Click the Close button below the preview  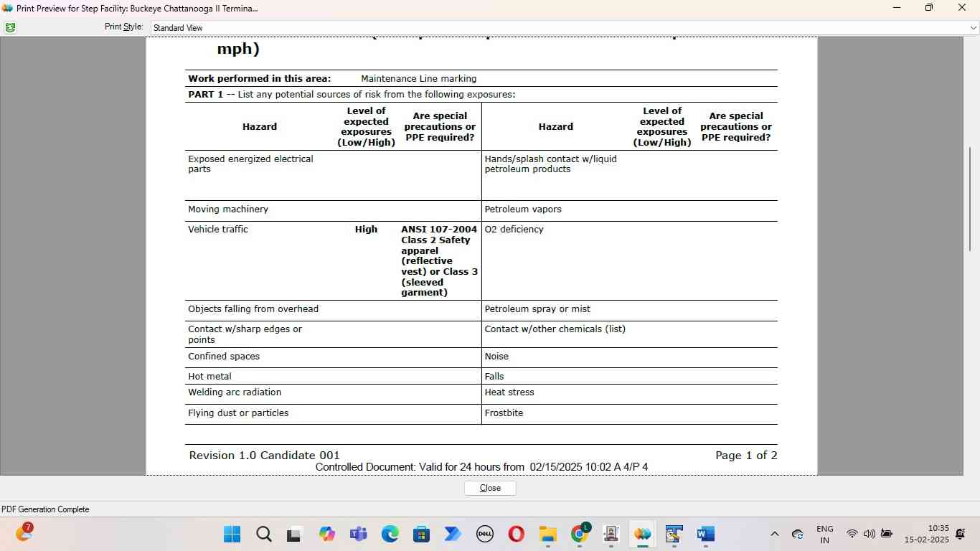coord(490,488)
